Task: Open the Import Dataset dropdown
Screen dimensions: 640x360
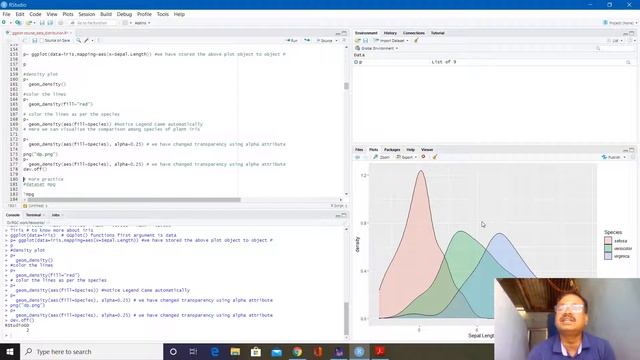Action: click(x=391, y=40)
